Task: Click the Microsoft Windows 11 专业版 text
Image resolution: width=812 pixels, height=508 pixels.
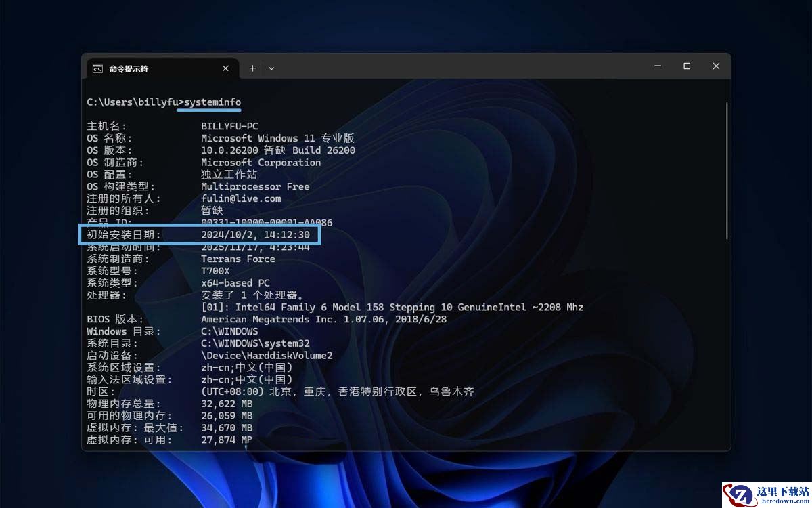Action: tap(277, 138)
